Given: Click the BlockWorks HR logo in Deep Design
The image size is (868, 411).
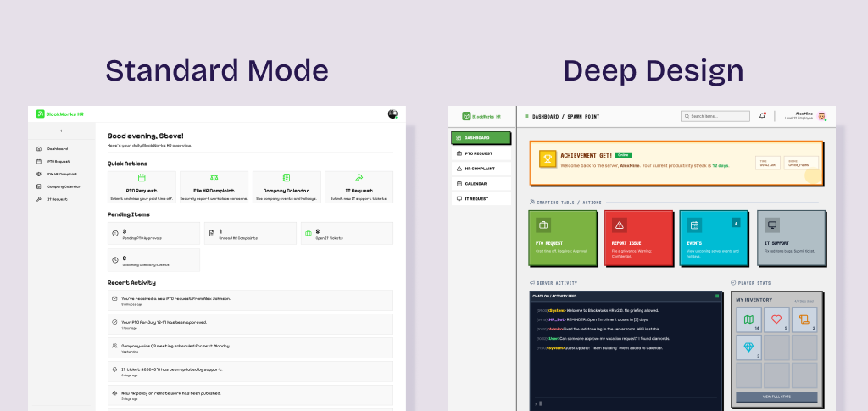Looking at the screenshot, I should point(481,116).
